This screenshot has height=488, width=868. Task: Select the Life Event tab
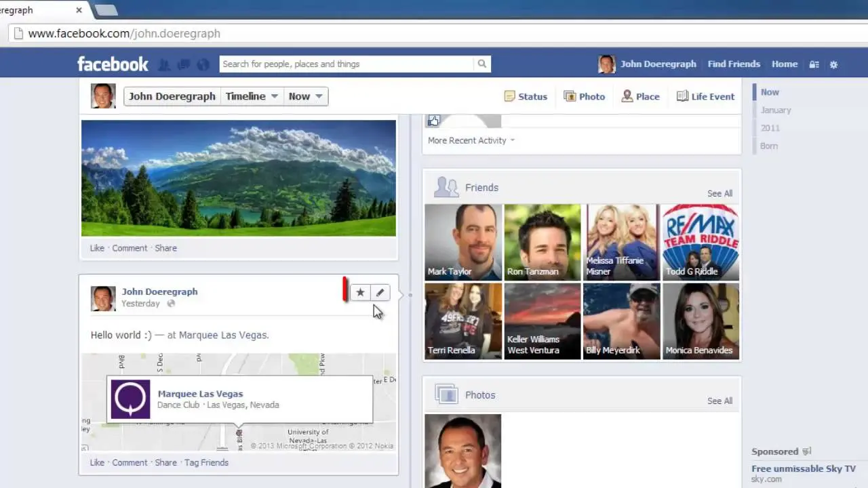pos(705,96)
